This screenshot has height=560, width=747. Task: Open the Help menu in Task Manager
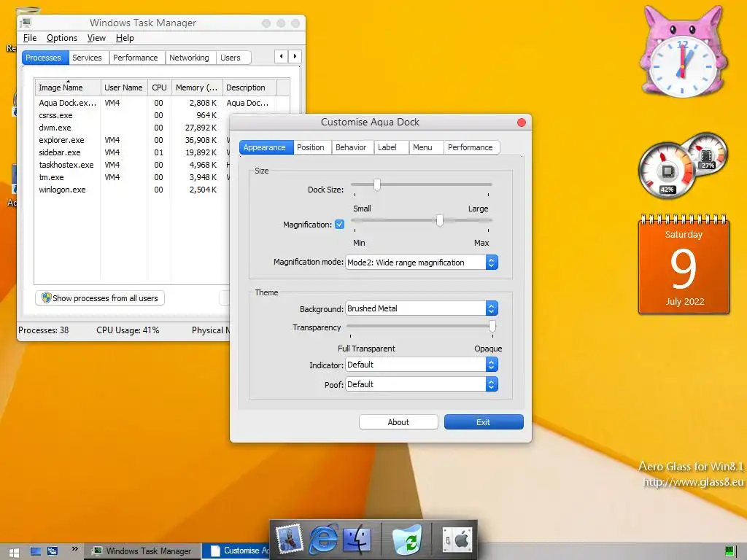click(x=125, y=38)
